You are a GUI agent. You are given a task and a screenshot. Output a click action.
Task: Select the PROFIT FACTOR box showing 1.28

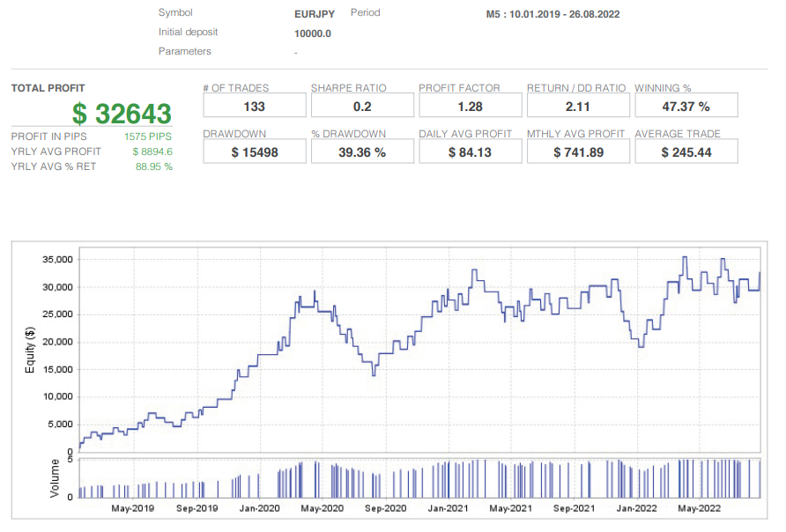click(470, 105)
